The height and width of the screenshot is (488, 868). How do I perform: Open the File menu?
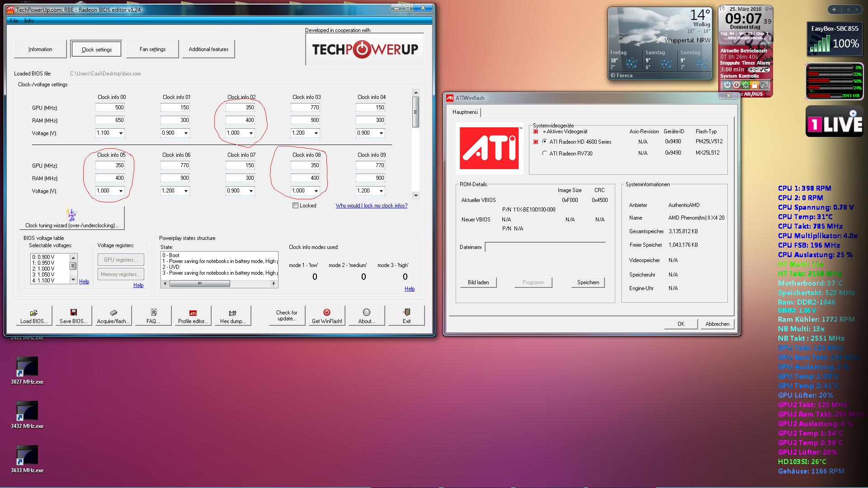[14, 21]
